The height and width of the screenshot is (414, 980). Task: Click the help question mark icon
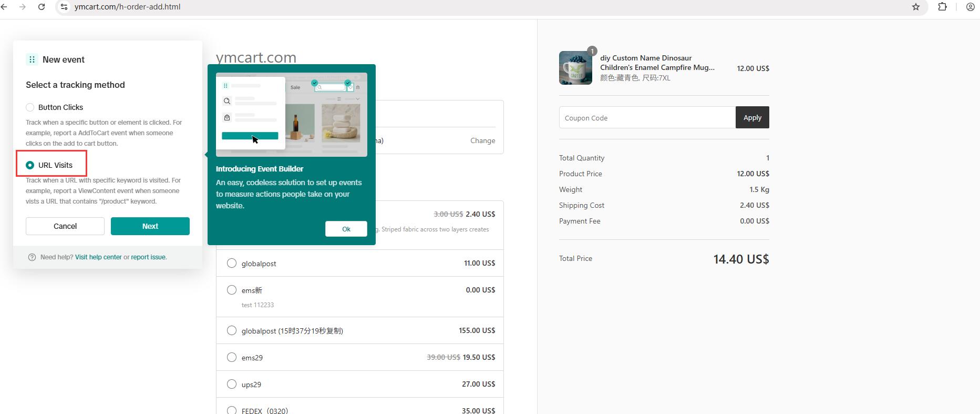(32, 257)
